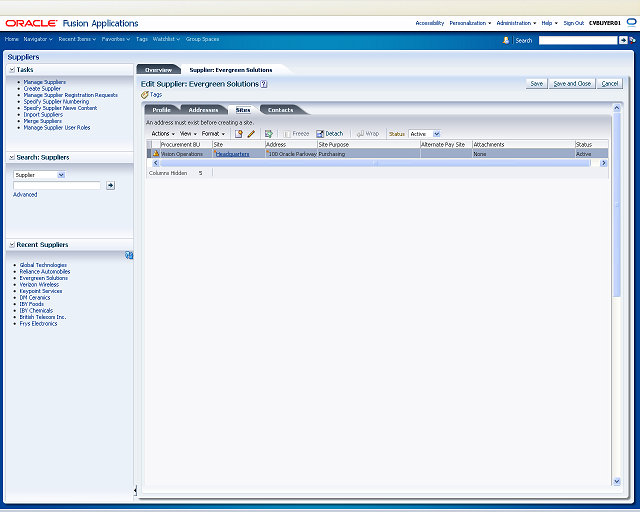Open the Recent Items menu
Image resolution: width=640 pixels, height=512 pixels.
pos(77,39)
